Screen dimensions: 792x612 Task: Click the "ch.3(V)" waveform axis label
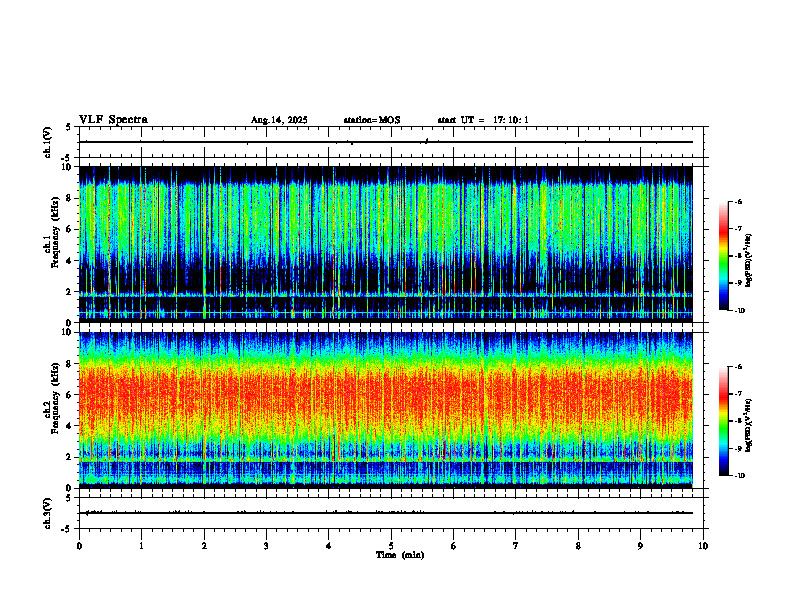click(48, 513)
